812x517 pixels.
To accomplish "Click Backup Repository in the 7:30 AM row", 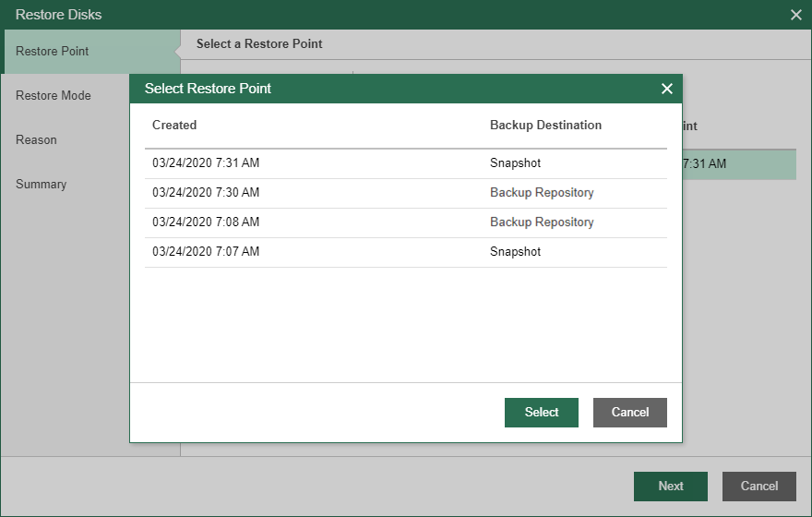I will click(542, 193).
